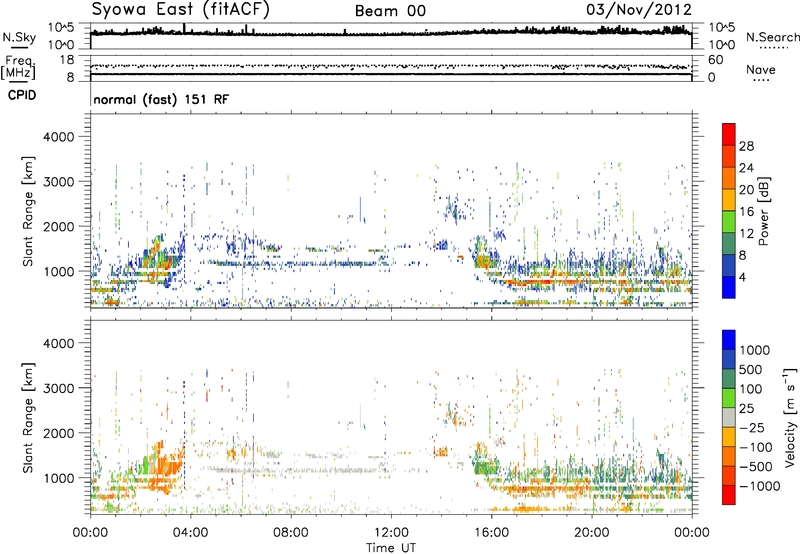Click the sky noise trace panel
This screenshot has height=554, width=800.
pos(391,36)
